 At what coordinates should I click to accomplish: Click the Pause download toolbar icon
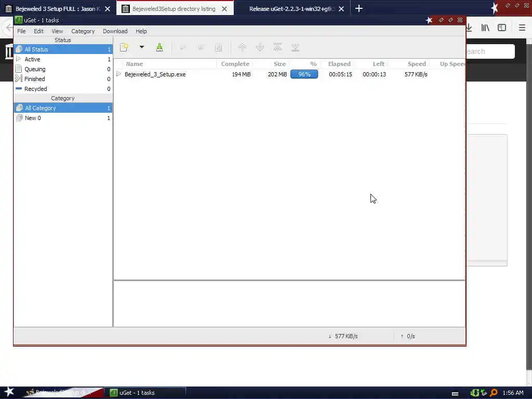[201, 48]
